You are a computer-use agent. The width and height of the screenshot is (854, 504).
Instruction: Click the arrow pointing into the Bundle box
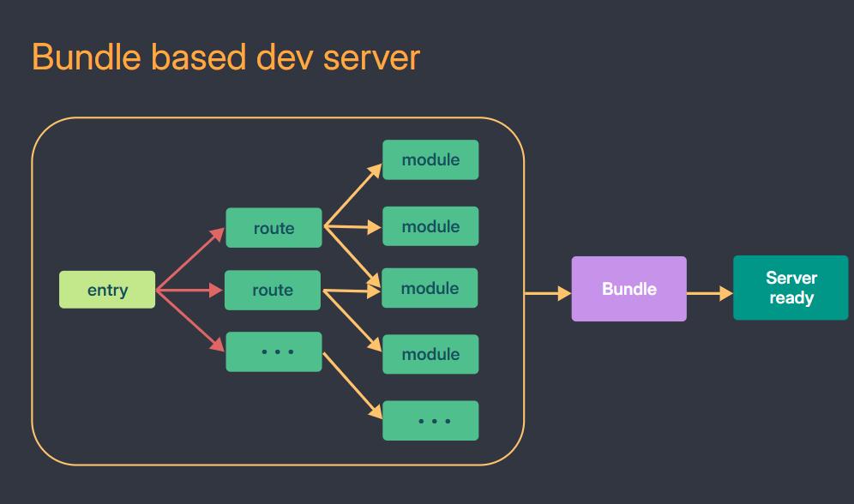pos(547,294)
